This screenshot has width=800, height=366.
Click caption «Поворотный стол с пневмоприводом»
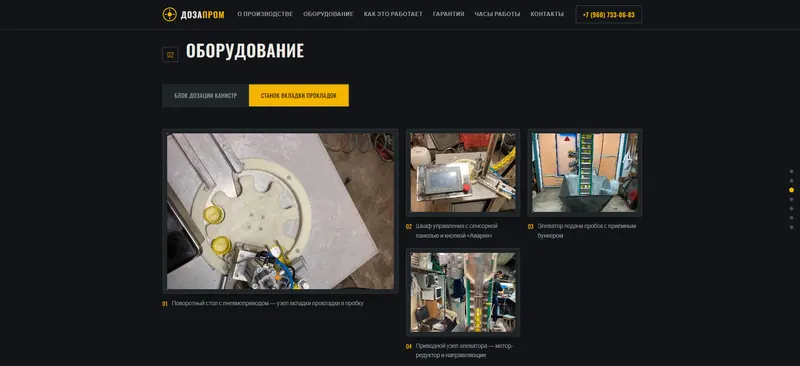[268, 303]
